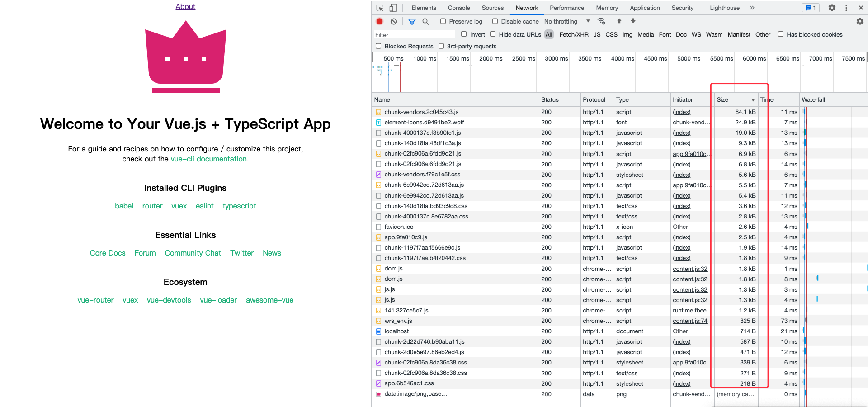Expand more DevTools tabs chevron
The image size is (868, 407).
[752, 8]
